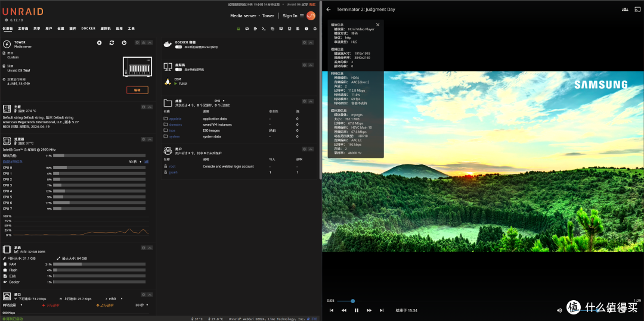This screenshot has height=321, width=644.
Task: Collapse the network interface panel
Action: point(150,294)
